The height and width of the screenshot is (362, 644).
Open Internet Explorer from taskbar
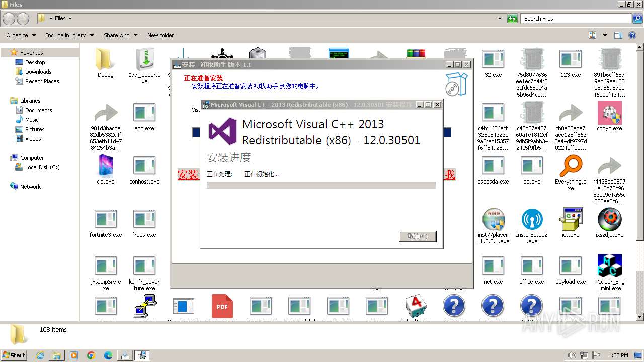[40, 355]
